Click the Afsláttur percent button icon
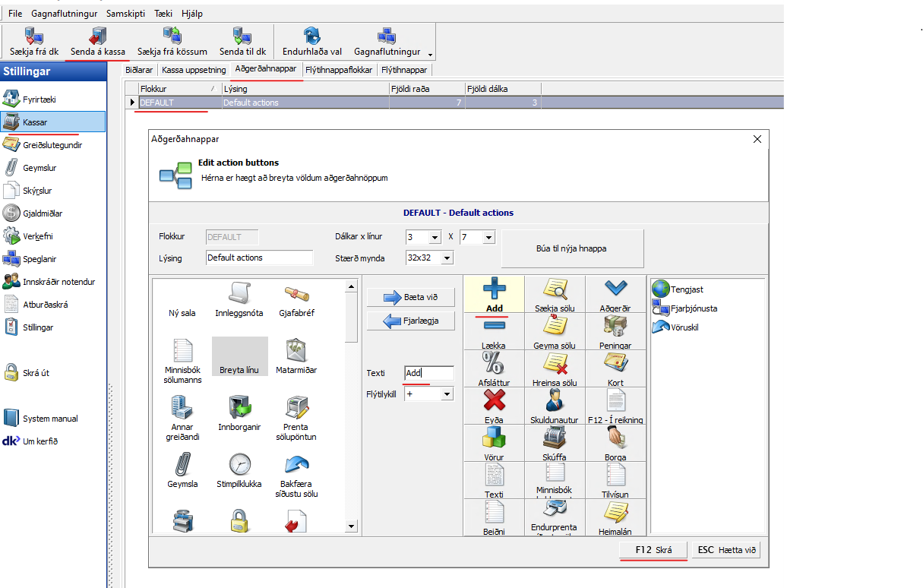The height and width of the screenshot is (588, 923). pos(494,363)
